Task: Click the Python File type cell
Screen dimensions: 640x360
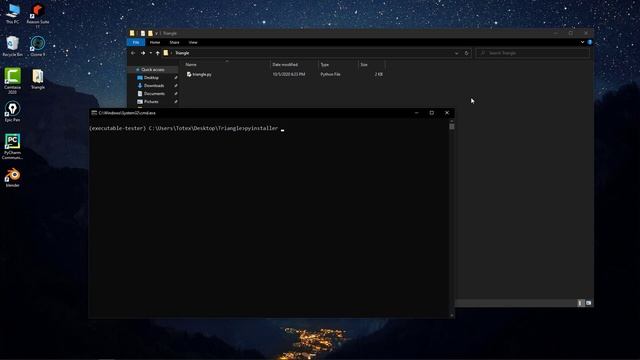Action: click(330, 74)
